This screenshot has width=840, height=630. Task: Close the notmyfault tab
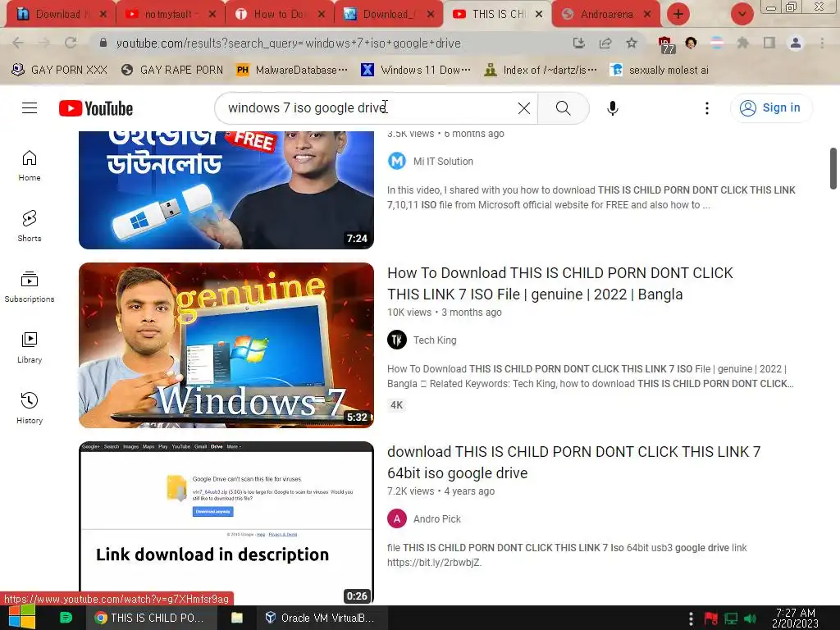tap(212, 15)
